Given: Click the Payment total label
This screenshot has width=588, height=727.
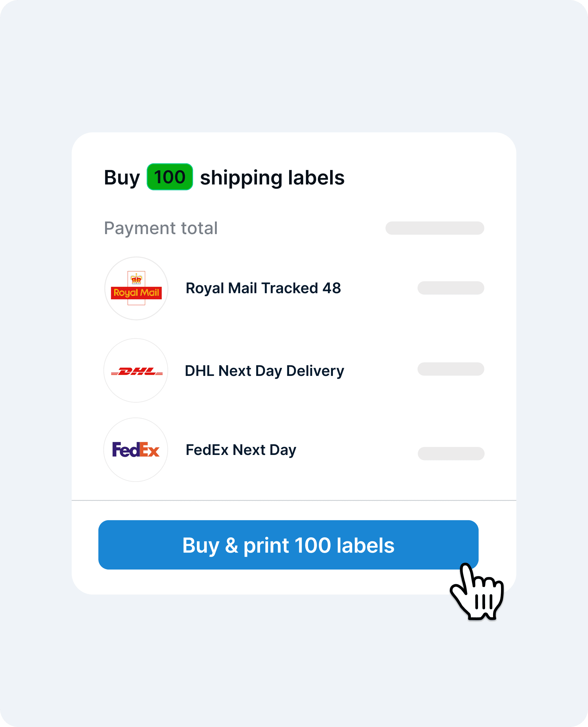Looking at the screenshot, I should [x=161, y=228].
